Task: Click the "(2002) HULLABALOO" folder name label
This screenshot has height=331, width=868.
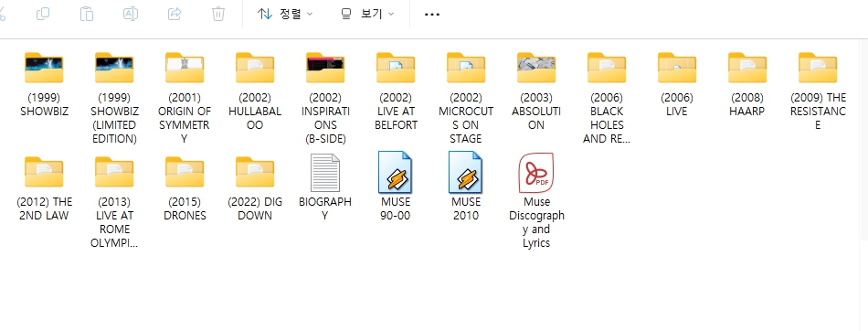Action: click(255, 112)
